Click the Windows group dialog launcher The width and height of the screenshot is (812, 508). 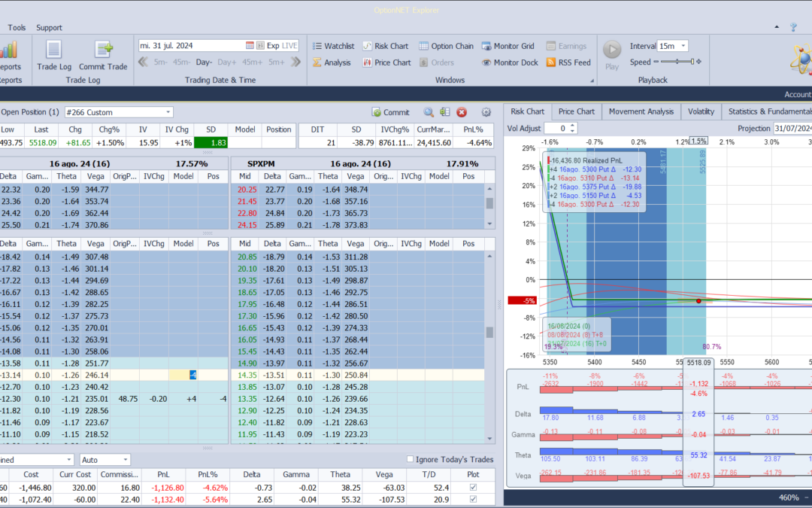[x=592, y=81]
